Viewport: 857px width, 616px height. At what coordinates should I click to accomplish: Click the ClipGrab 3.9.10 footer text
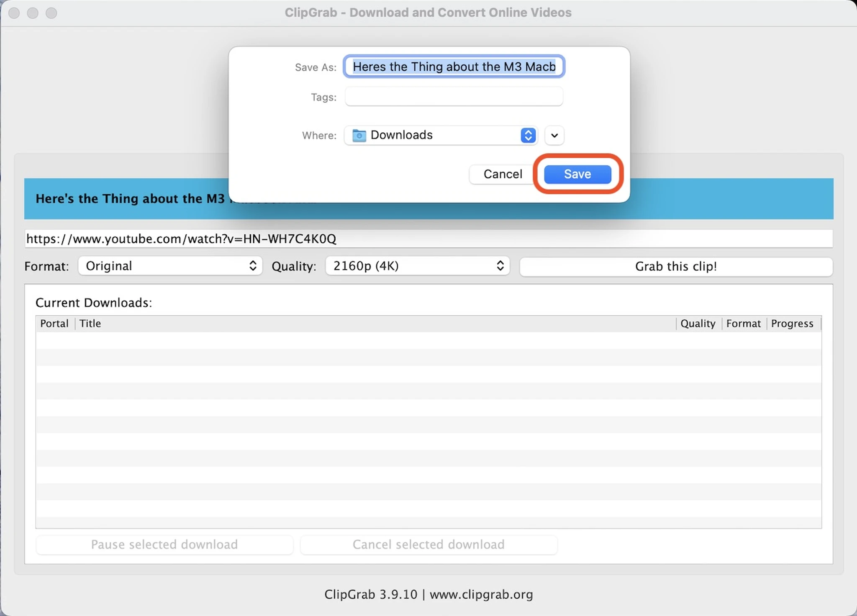[428, 594]
